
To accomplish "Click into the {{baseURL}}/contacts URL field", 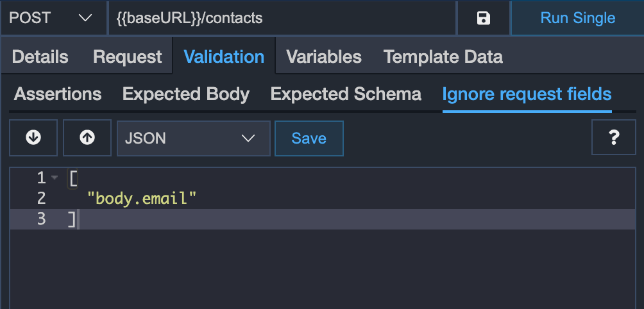I will click(282, 18).
